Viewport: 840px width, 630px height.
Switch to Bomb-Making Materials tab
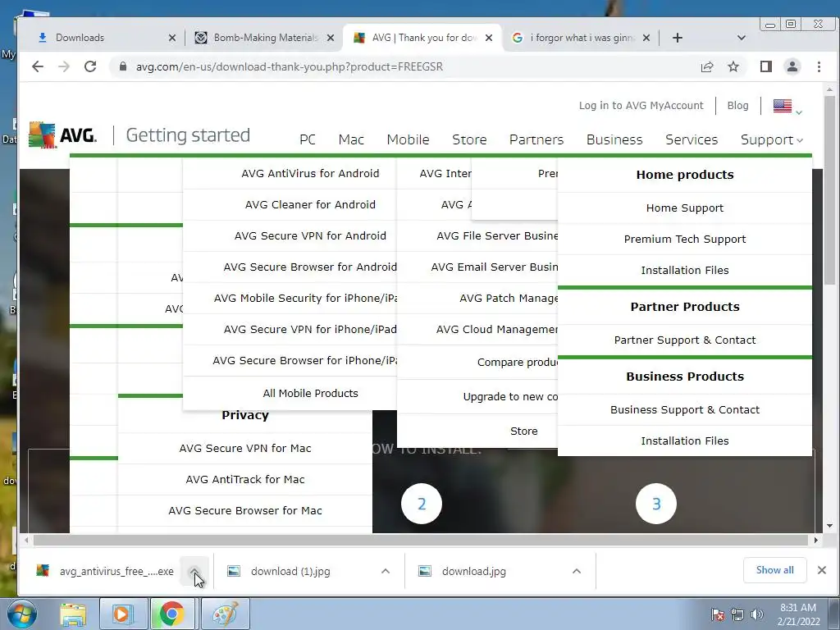[x=262, y=38]
